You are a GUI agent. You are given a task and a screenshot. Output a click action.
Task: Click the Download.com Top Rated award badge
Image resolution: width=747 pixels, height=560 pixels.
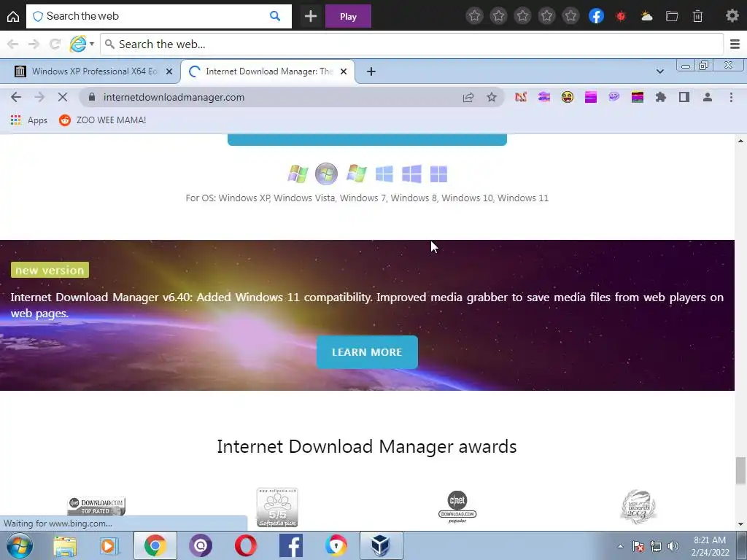pos(96,506)
